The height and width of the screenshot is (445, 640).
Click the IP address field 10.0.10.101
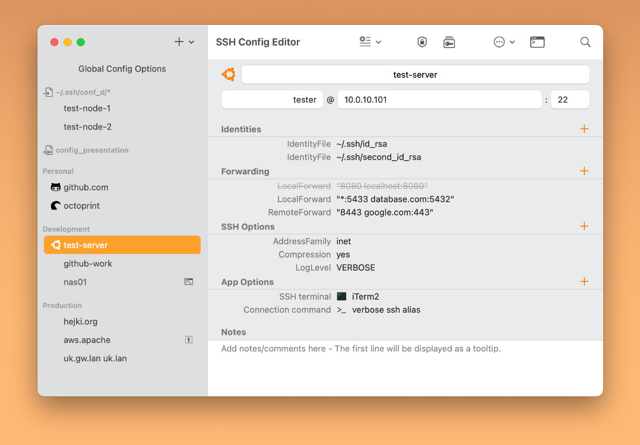(440, 100)
